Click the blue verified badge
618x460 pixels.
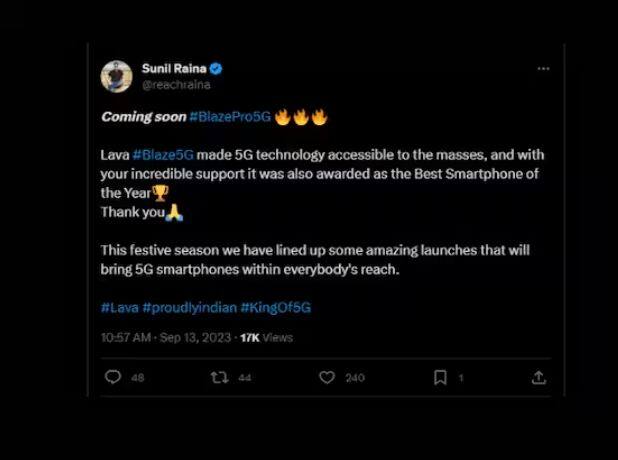coord(216,69)
